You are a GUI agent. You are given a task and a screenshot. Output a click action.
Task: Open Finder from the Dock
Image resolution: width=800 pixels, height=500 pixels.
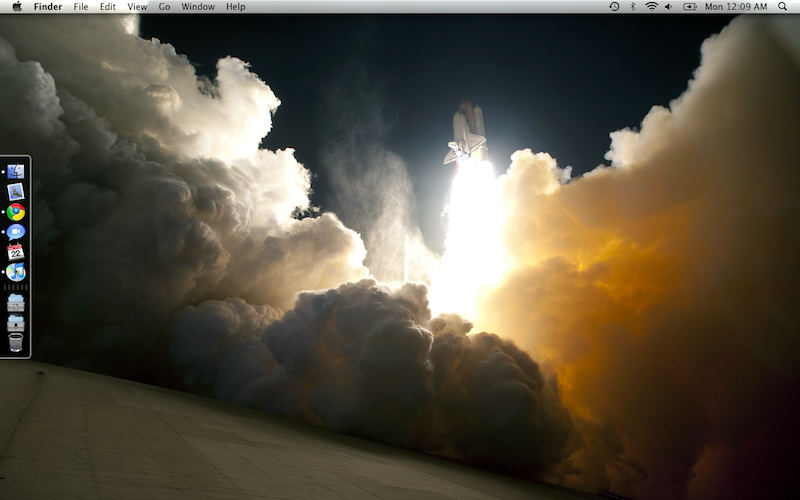[16, 171]
